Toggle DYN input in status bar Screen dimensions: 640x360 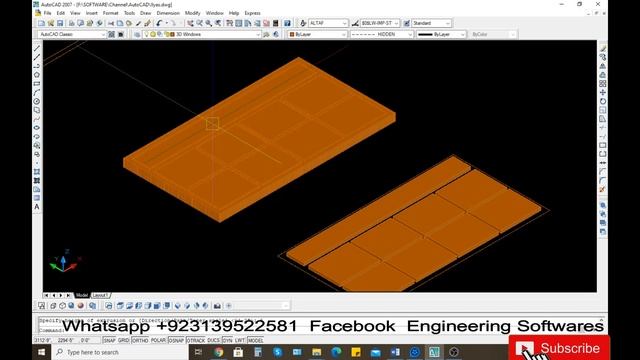pos(227,340)
